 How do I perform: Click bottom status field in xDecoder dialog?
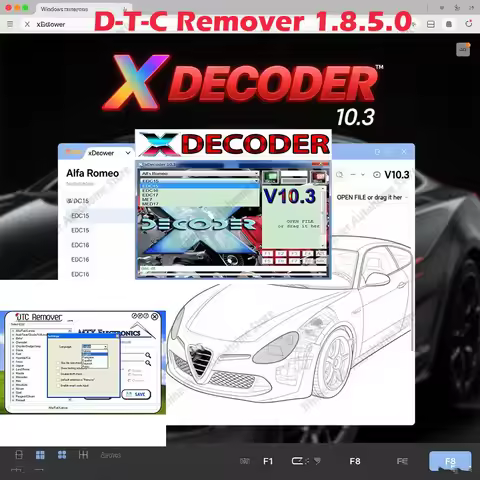tap(233, 269)
